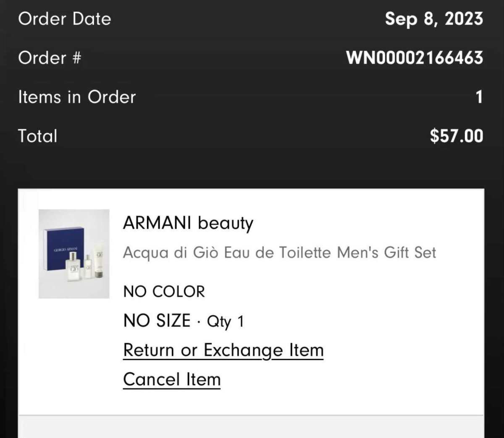
Task: Select the ARMANI beauty brand name
Action: point(188,223)
